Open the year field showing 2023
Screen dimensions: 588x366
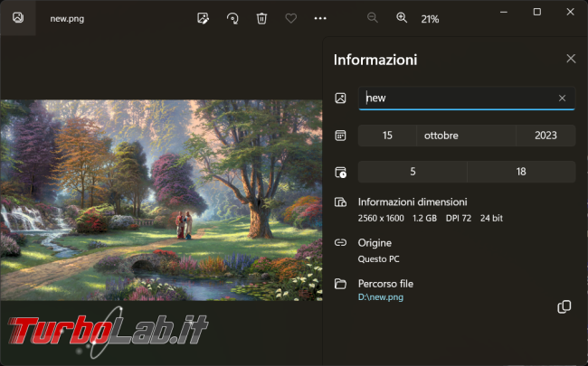545,136
